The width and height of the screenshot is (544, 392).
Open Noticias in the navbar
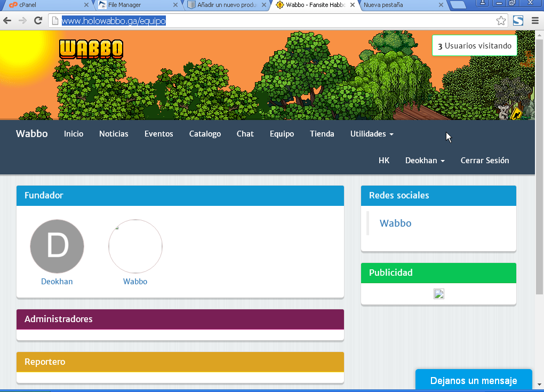click(114, 133)
